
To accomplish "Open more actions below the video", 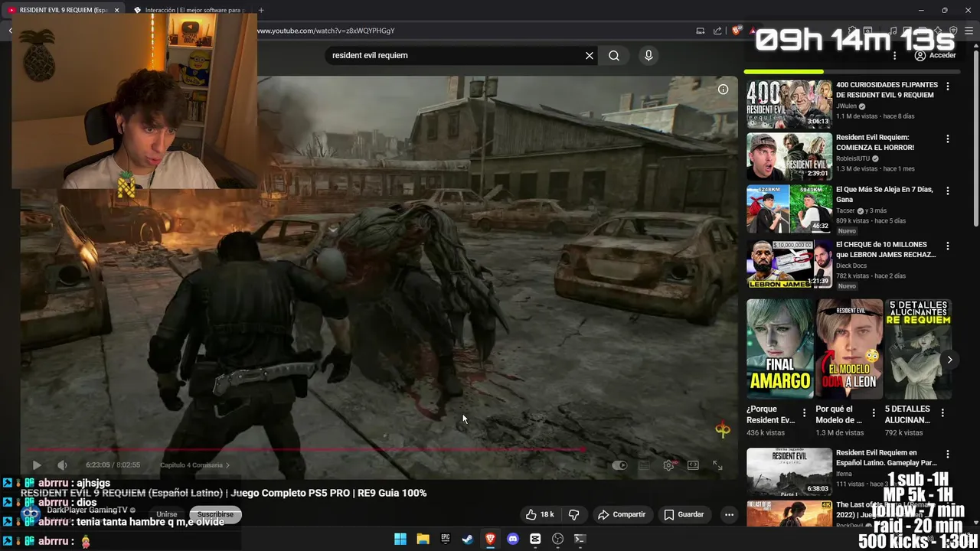I will point(729,514).
